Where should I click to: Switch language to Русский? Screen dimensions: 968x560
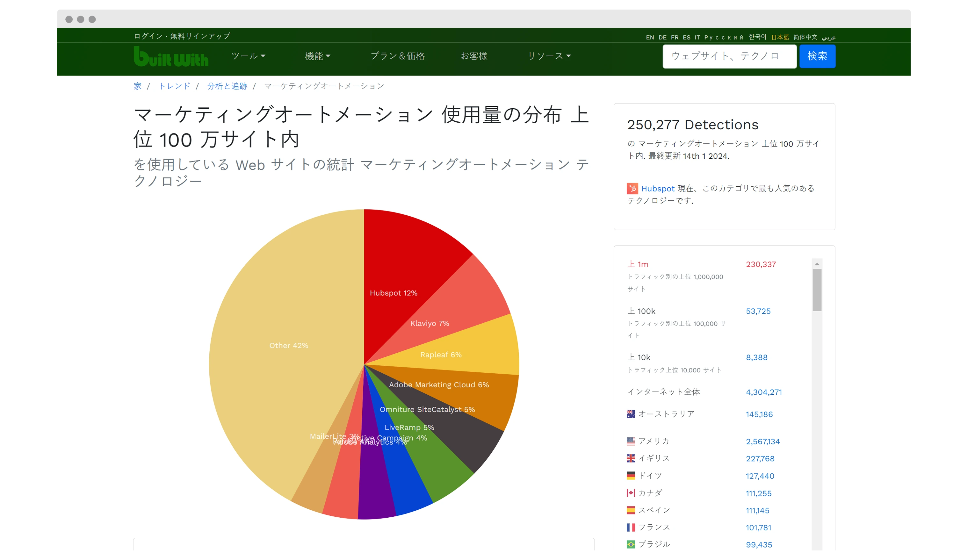724,37
